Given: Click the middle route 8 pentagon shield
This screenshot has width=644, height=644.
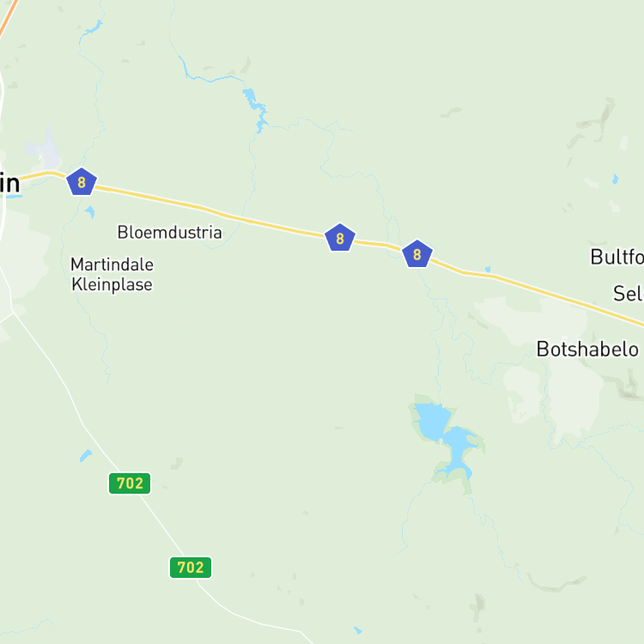Looking at the screenshot, I should tap(340, 238).
